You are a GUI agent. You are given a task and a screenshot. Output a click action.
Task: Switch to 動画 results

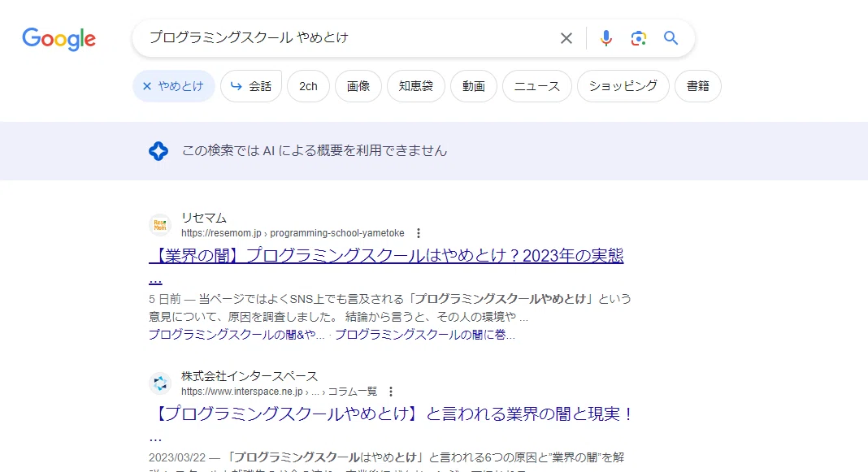point(473,86)
